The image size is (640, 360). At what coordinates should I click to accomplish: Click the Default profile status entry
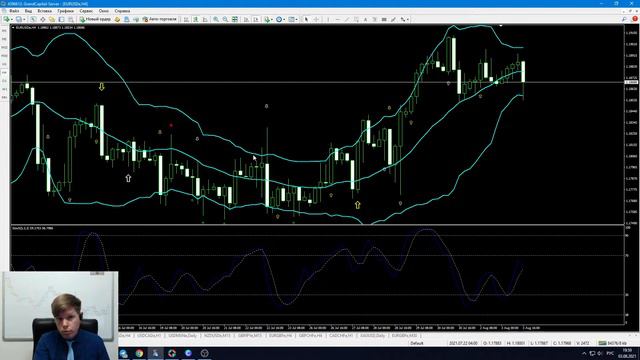pyautogui.click(x=417, y=343)
